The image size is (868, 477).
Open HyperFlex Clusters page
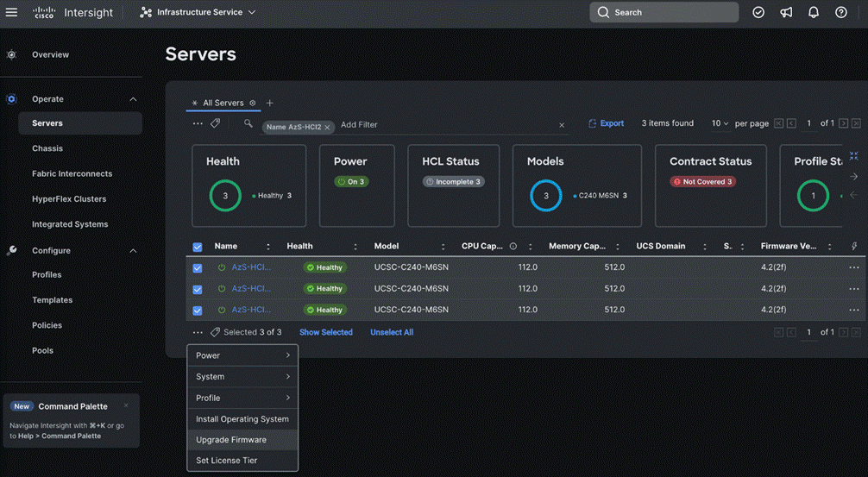click(69, 199)
